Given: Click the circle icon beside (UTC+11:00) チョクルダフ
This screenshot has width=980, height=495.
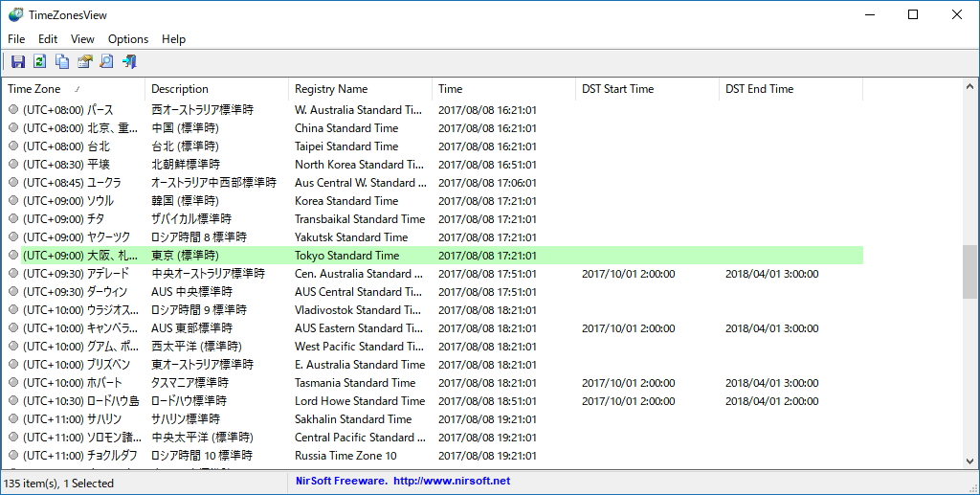Looking at the screenshot, I should (x=13, y=456).
